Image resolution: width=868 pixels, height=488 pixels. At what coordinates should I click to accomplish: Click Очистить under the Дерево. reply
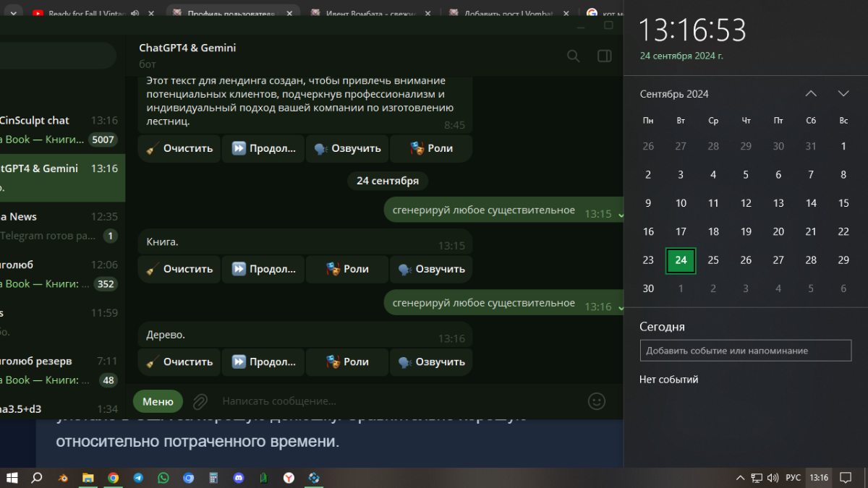[179, 362]
